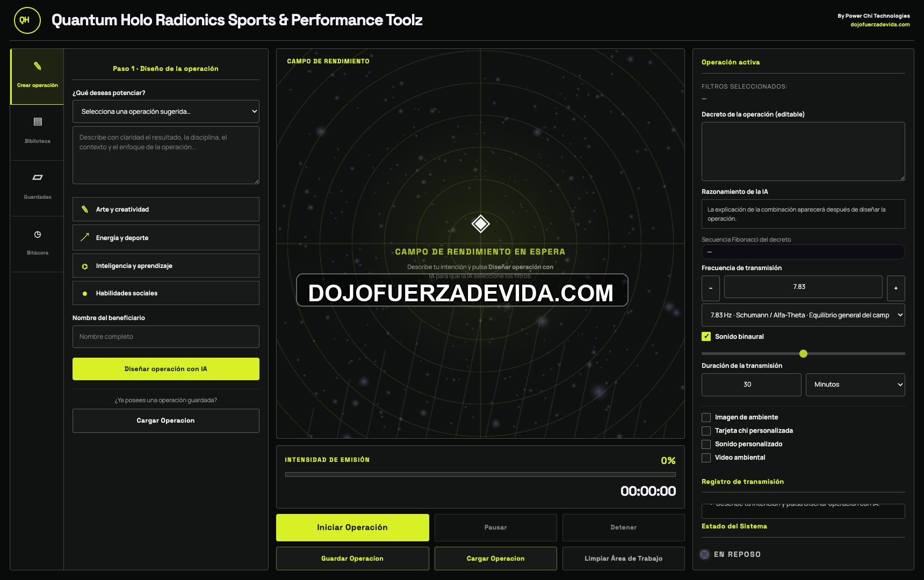Viewport: 924px width, 580px height.
Task: Open the suggested operation dropdown
Action: pyautogui.click(x=166, y=112)
